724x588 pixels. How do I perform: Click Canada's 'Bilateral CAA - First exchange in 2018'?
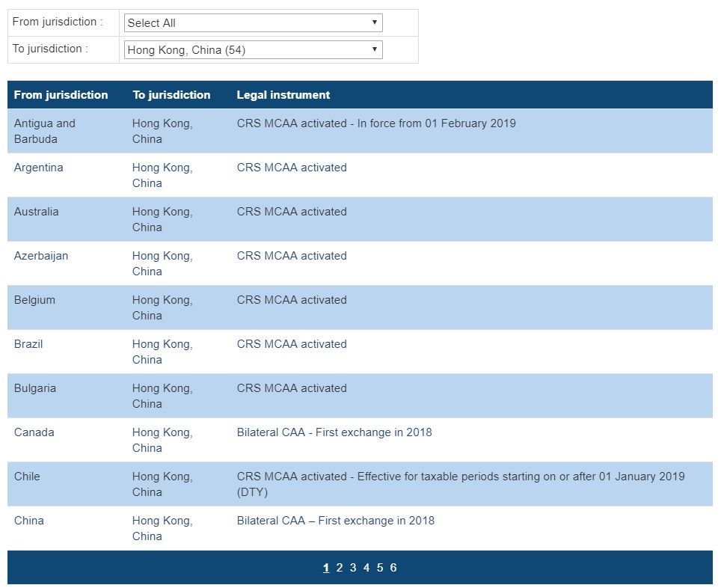tap(334, 432)
